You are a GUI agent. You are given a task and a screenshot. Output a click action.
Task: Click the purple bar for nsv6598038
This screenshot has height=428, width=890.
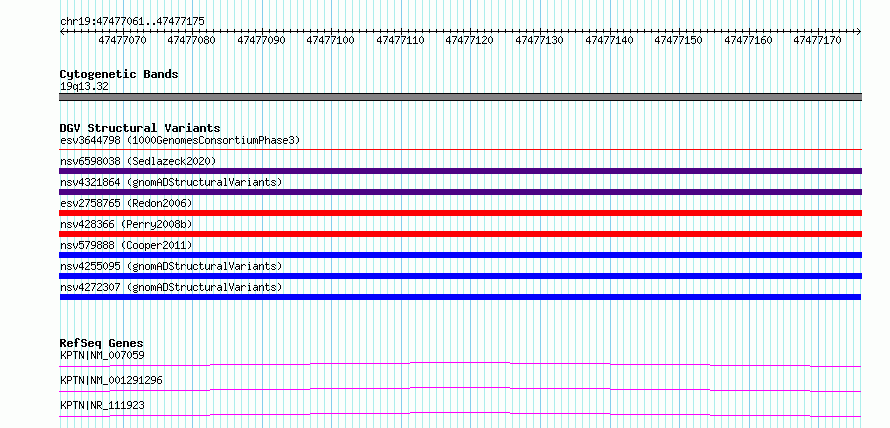[x=460, y=171]
